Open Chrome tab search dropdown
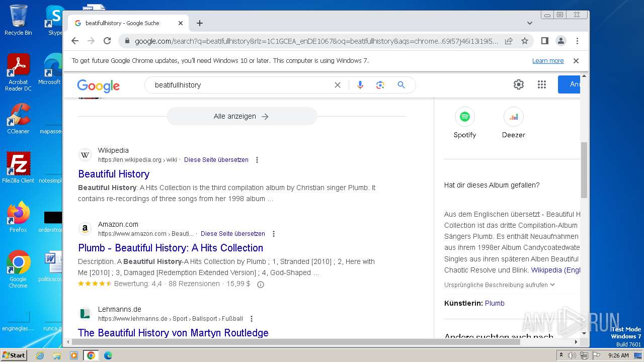The height and width of the screenshot is (362, 644). 530,23
